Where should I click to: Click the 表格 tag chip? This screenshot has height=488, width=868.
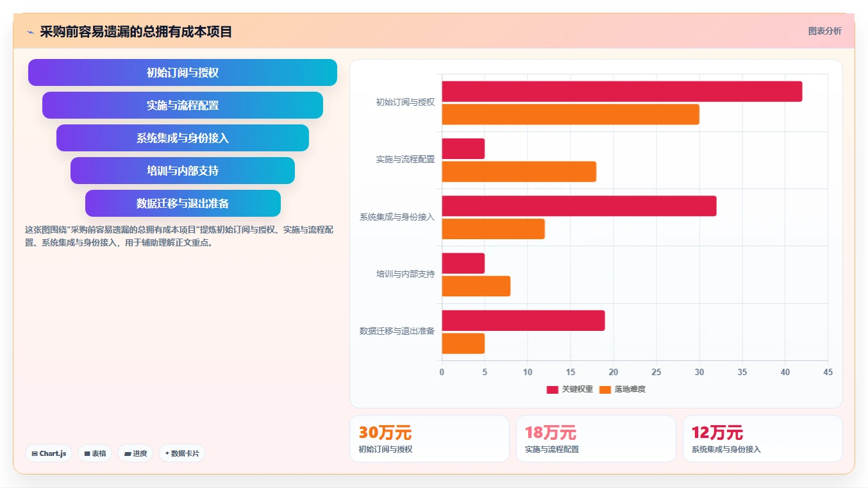[x=95, y=453]
